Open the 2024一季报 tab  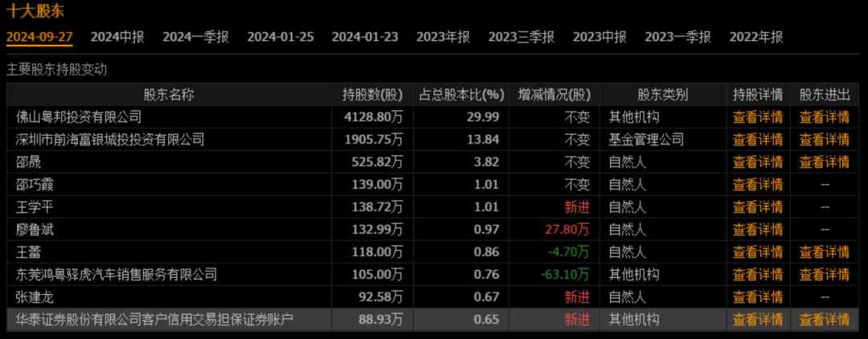(x=195, y=37)
